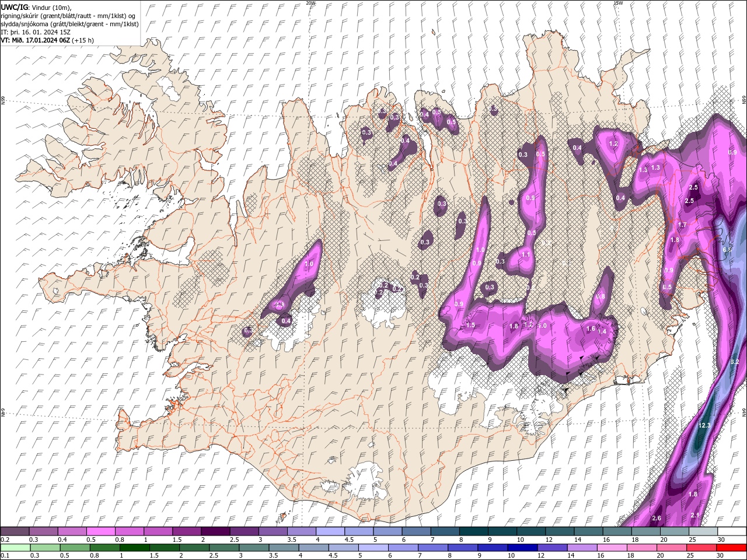Select the light pink 16–18 rain legend swatch

tap(612, 548)
